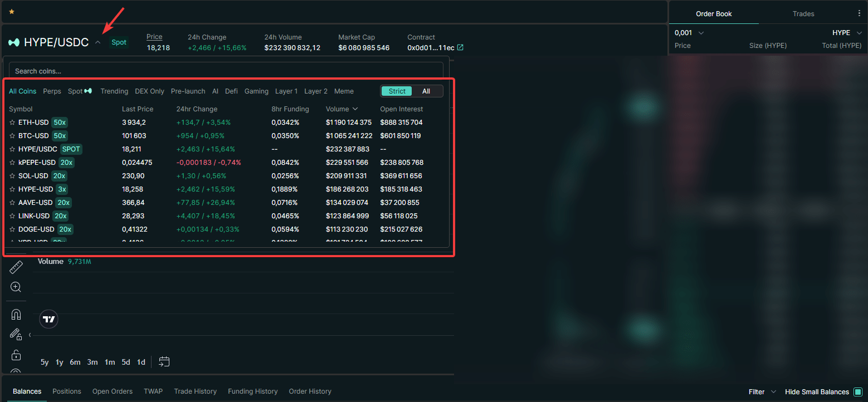
Task: Expand the Filter dropdown
Action: (762, 392)
